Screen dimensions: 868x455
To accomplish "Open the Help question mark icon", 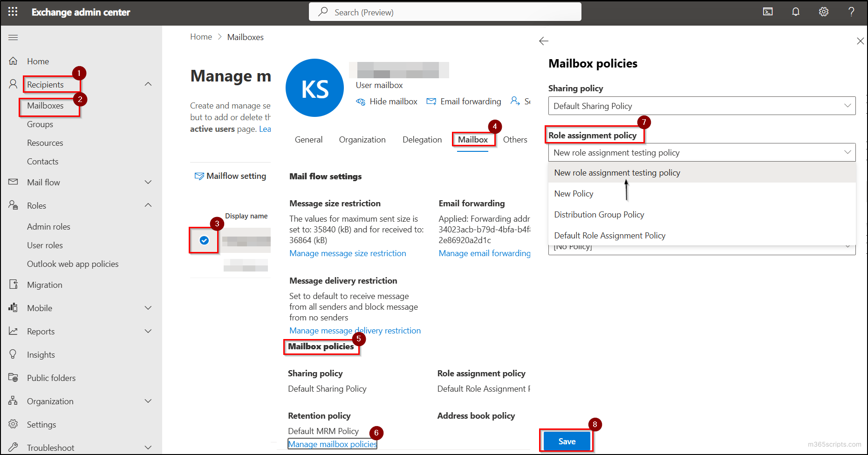I will click(x=851, y=12).
